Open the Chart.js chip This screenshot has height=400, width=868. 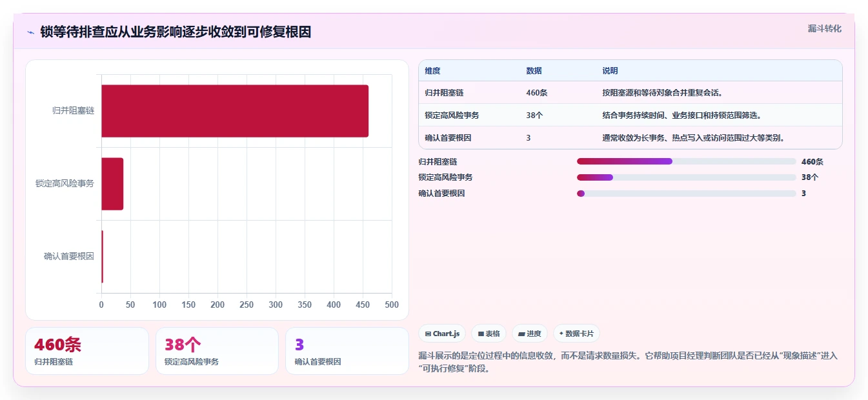(x=442, y=334)
